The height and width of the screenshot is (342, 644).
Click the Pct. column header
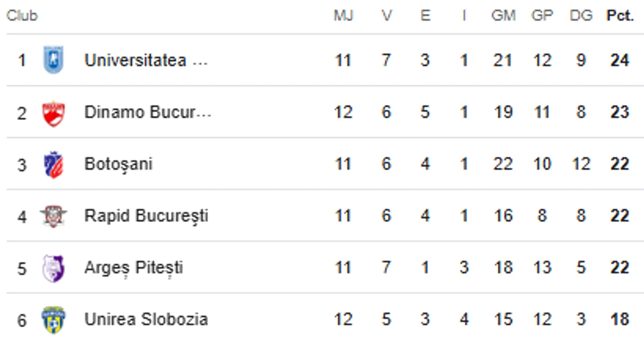[x=620, y=16]
